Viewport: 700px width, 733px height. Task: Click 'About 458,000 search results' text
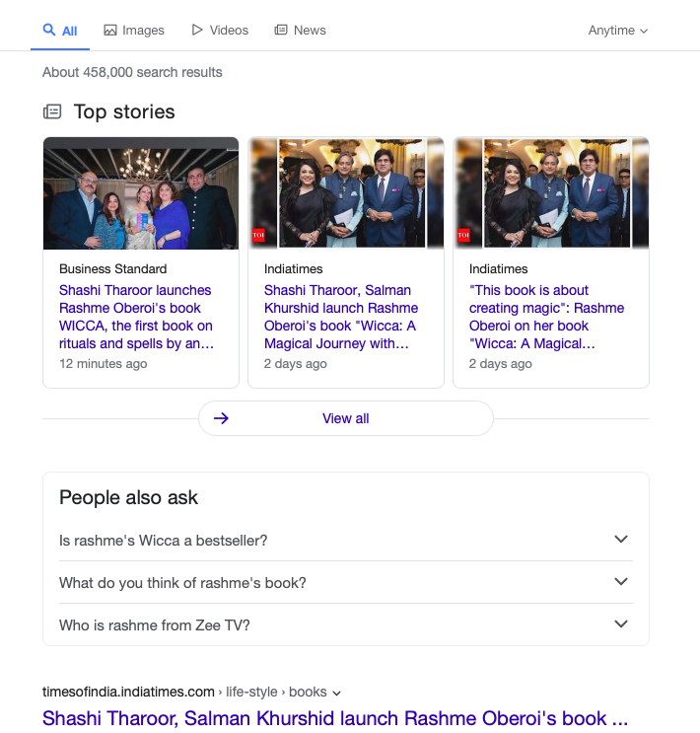[132, 72]
